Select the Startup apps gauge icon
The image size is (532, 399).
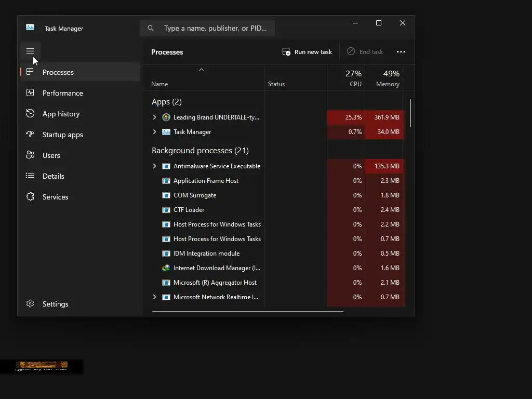coord(30,134)
